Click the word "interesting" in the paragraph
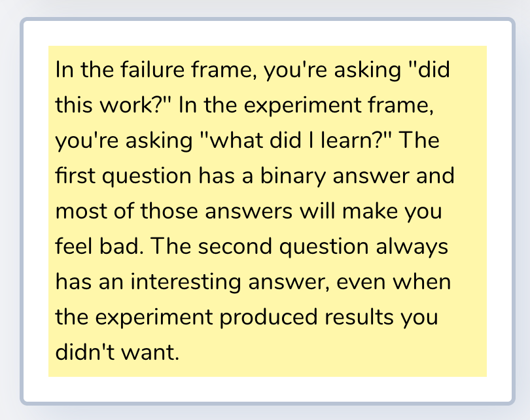Image resolution: width=530 pixels, height=420 pixels. click(x=186, y=282)
